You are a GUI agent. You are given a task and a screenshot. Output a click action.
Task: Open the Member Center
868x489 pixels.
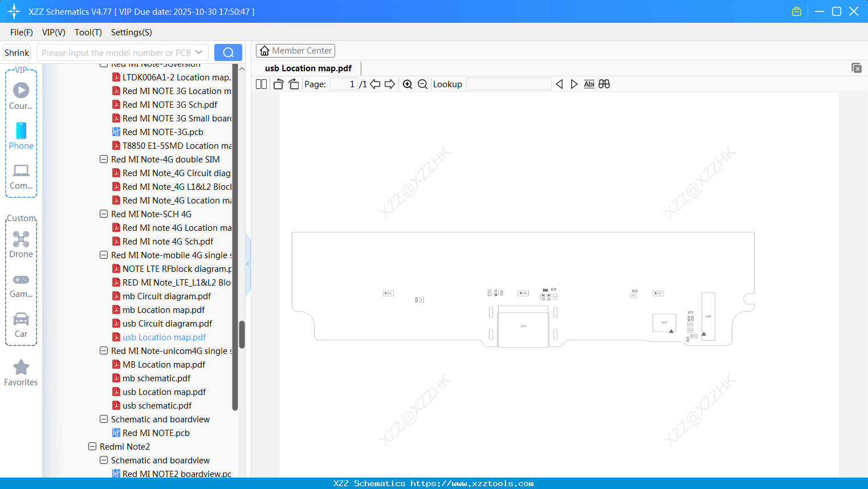(295, 51)
